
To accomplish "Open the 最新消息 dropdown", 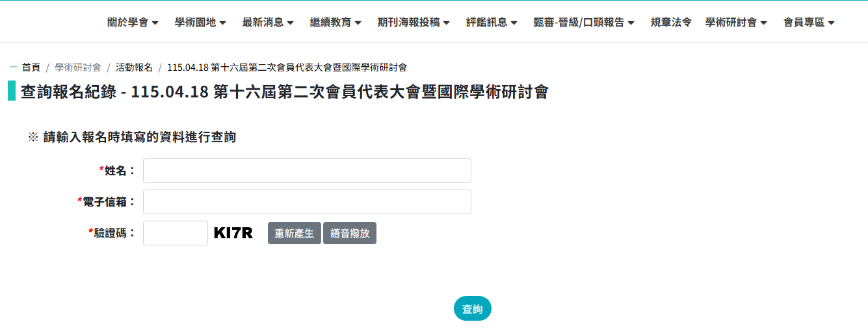I will point(268,22).
